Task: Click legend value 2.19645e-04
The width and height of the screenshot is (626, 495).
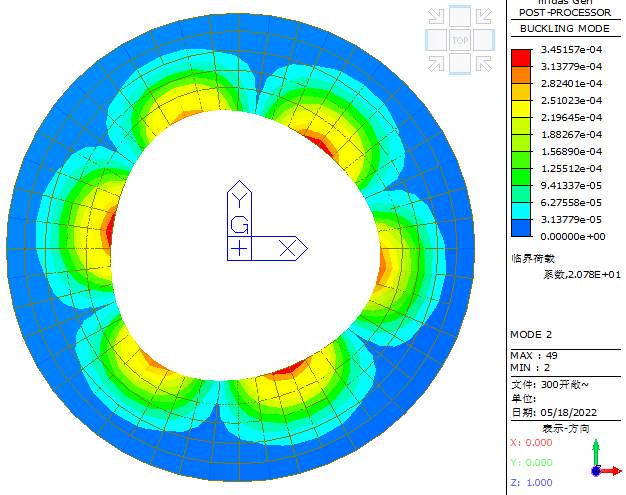Action: click(571, 118)
